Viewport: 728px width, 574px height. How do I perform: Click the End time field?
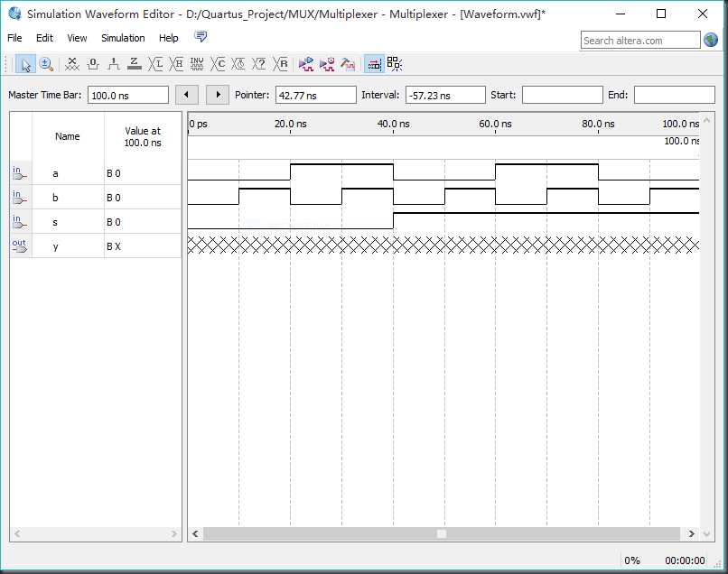(x=674, y=95)
